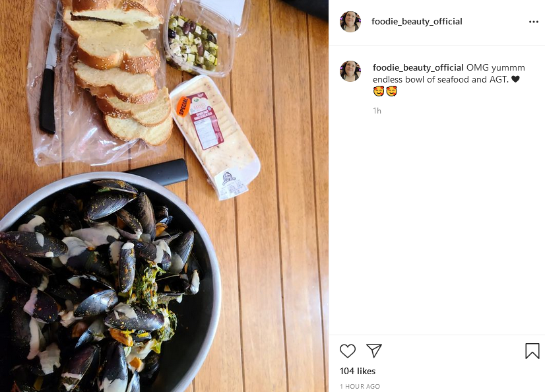
Task: Click the first smiling hearts emoji
Action: (x=379, y=91)
